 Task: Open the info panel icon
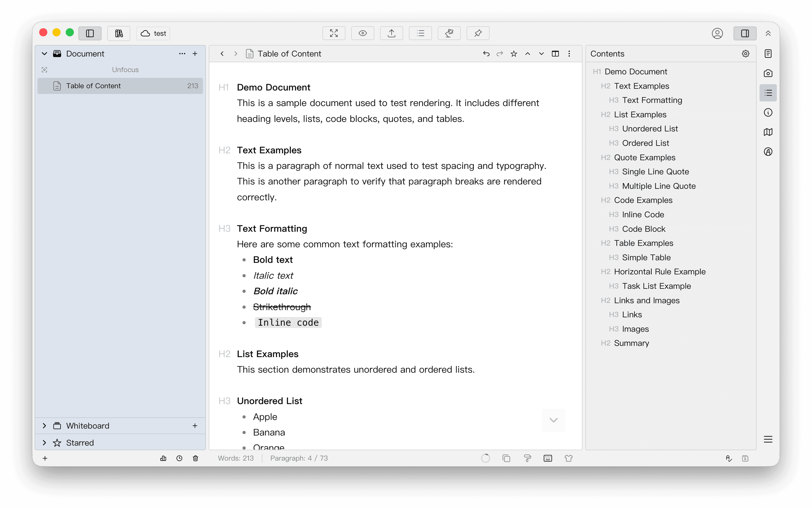tap(768, 112)
